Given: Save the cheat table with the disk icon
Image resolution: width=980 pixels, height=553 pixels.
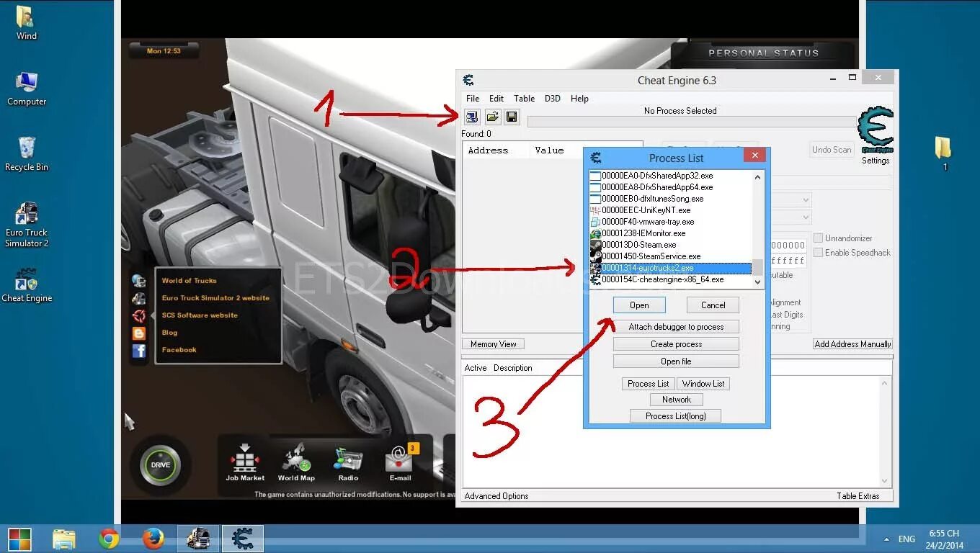Looking at the screenshot, I should (512, 117).
